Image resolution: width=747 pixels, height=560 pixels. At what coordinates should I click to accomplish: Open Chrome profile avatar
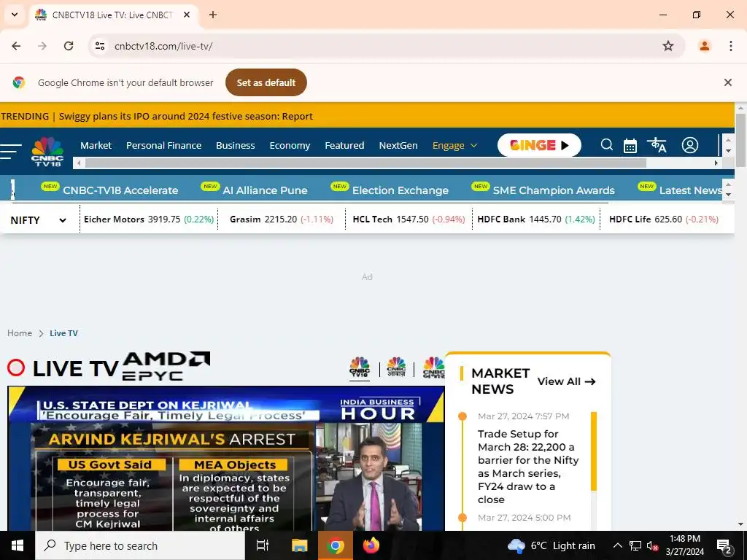(704, 46)
